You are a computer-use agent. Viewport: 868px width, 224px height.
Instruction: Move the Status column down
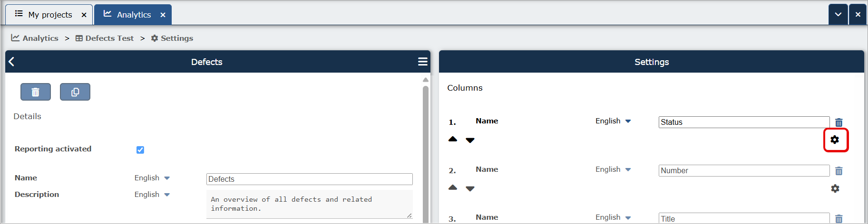coord(470,140)
